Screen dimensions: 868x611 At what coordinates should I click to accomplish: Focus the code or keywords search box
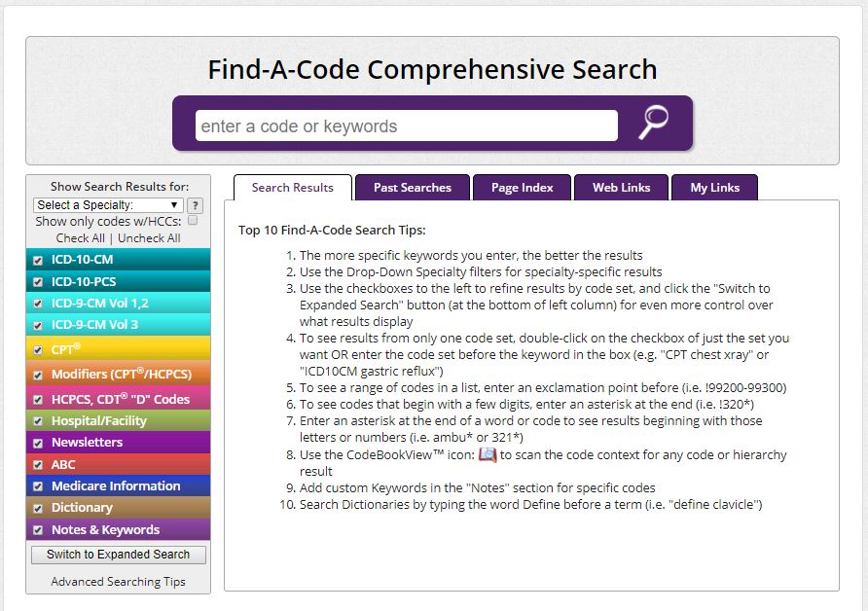tap(407, 126)
